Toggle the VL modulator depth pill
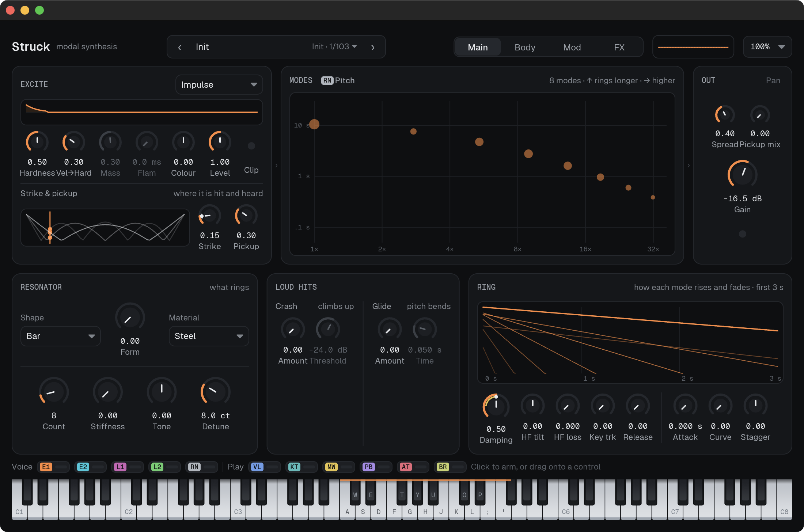 272,467
